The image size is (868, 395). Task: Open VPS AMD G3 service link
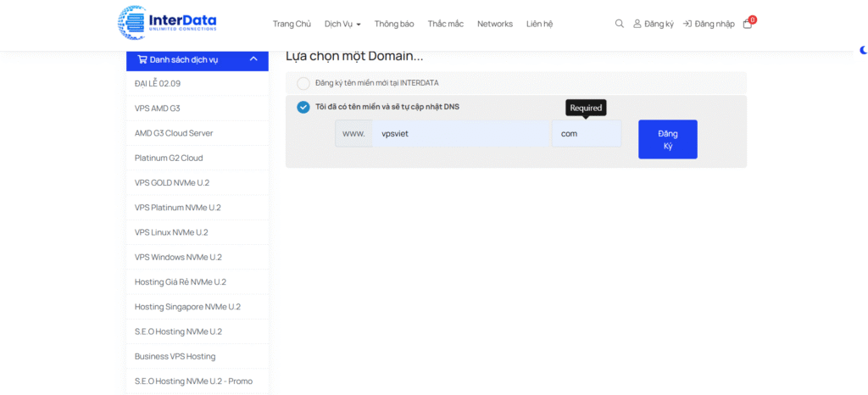tap(158, 108)
